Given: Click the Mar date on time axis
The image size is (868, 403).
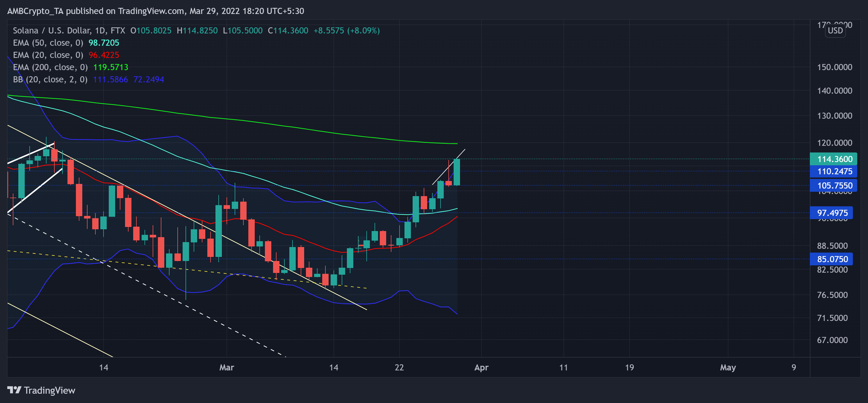Looking at the screenshot, I should pyautogui.click(x=227, y=367).
